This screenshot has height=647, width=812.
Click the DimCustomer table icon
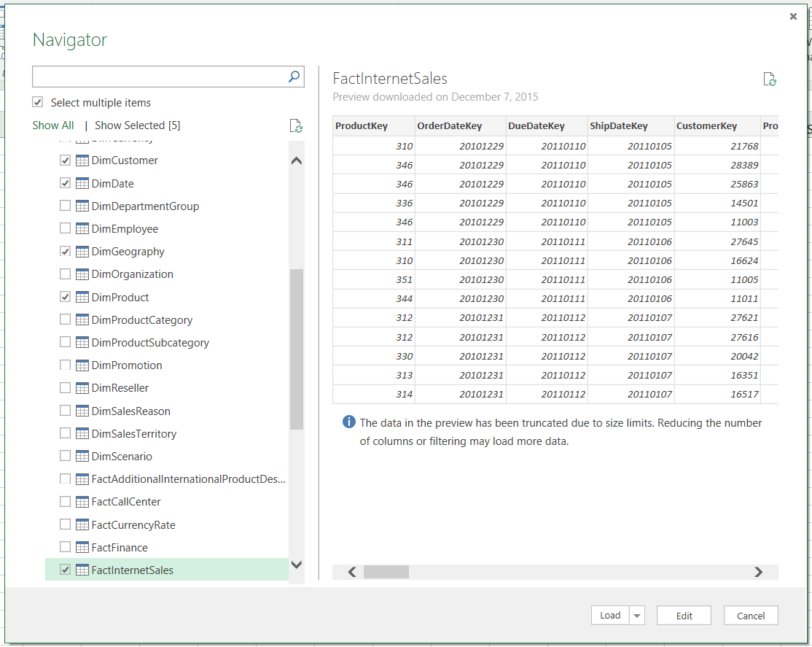click(x=82, y=160)
